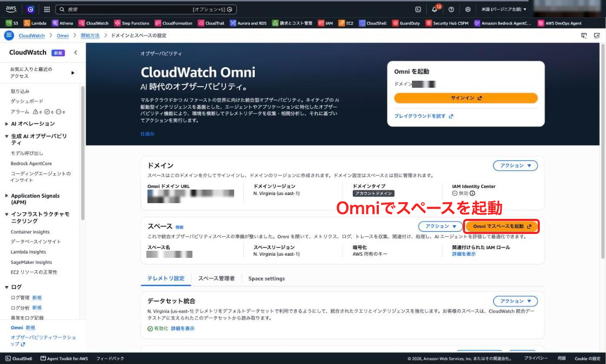
Task: Click the info icon beside IAM Identity Center status
Action: [472, 193]
